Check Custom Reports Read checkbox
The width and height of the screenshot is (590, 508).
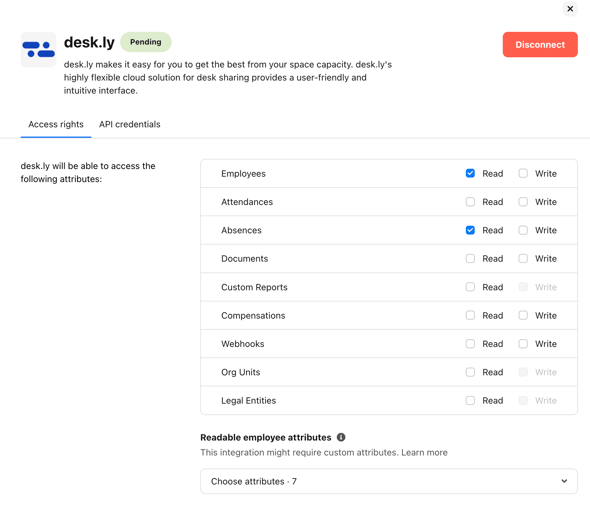(470, 287)
